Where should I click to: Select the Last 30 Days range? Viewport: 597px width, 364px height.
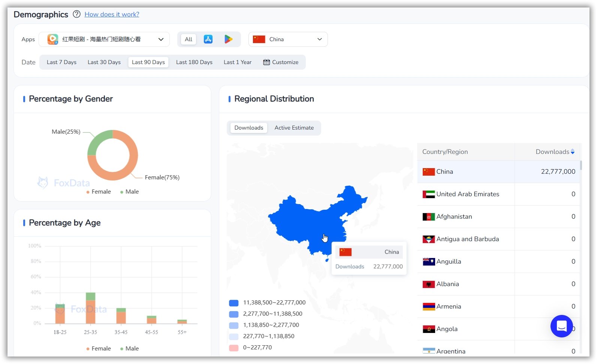click(104, 62)
